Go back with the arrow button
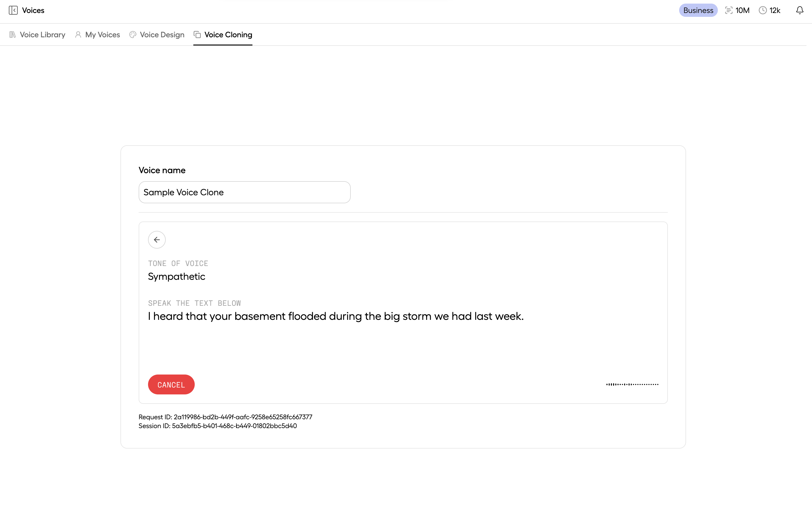Viewport: 812px width, 506px height. [x=157, y=240]
